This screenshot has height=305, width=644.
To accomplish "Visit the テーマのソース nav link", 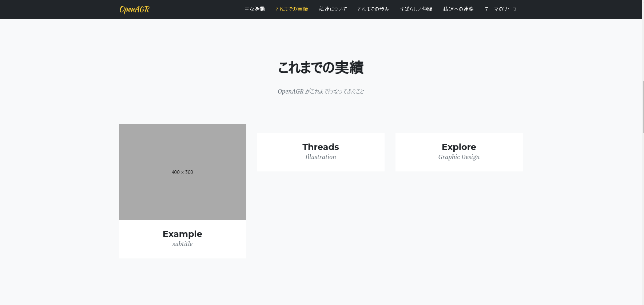I will click(x=501, y=9).
